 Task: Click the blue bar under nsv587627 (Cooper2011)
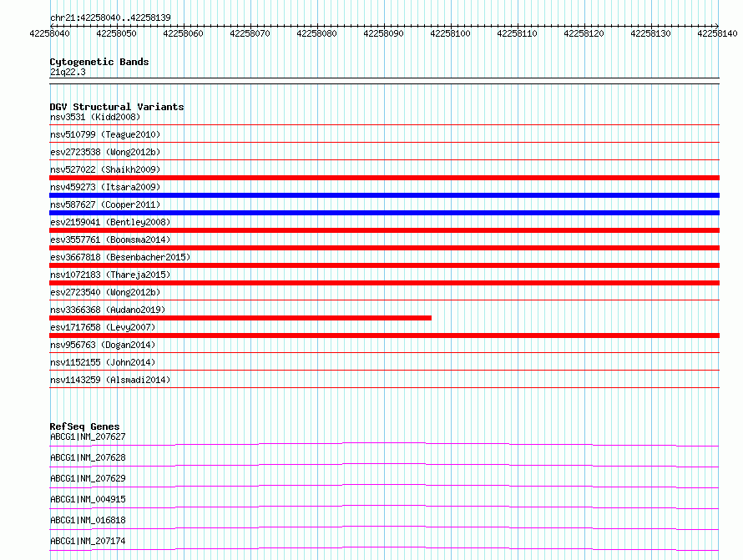coord(384,213)
